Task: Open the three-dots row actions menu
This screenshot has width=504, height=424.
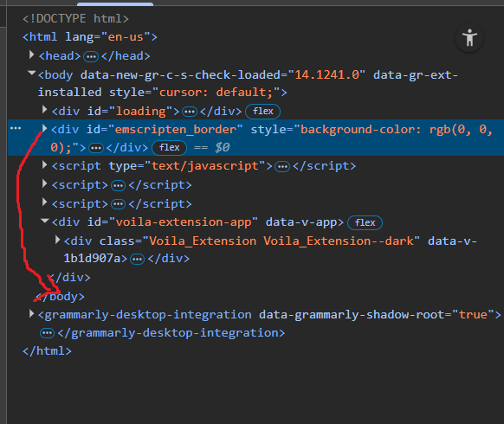Action: pos(16,128)
